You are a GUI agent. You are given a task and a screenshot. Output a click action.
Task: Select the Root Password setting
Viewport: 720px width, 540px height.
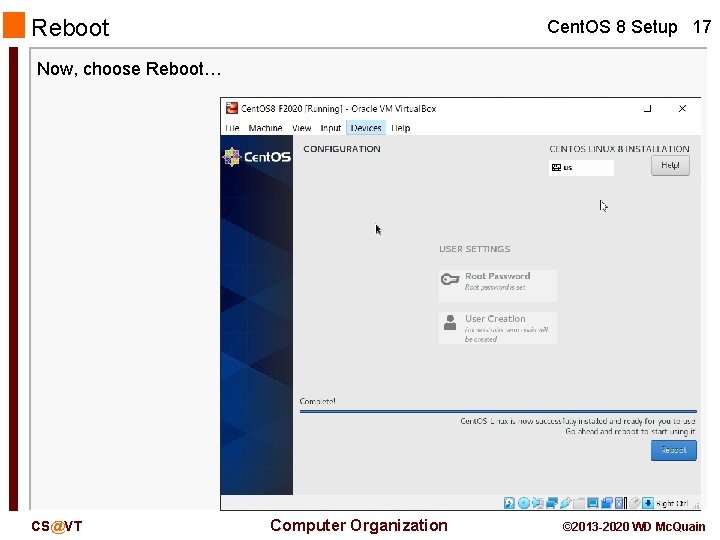497,285
